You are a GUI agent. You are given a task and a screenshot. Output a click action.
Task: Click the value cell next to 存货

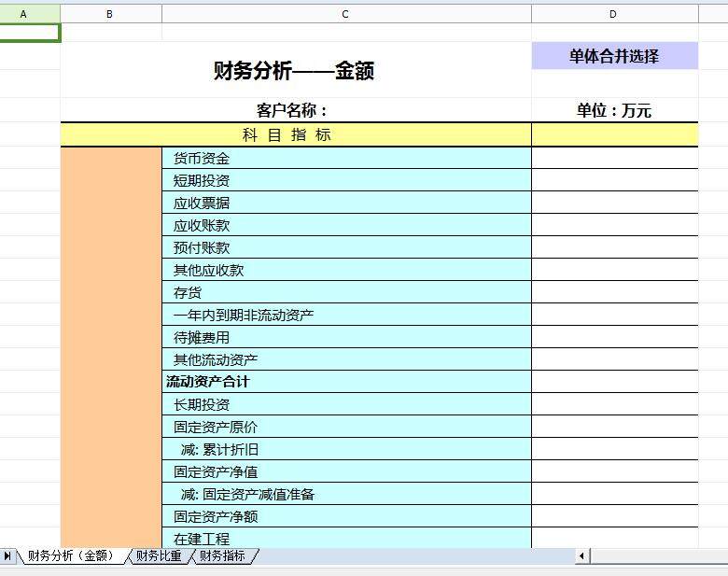coord(614,293)
